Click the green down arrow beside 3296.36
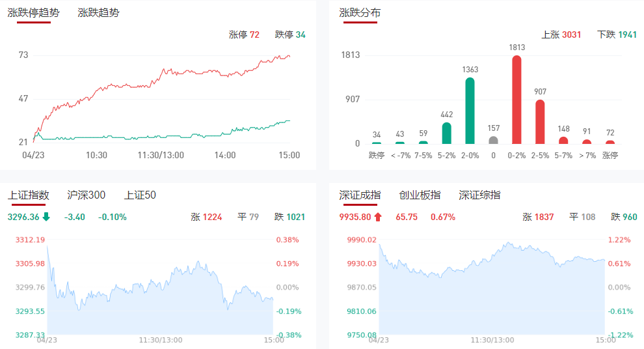The height and width of the screenshot is (349, 644). coord(46,217)
